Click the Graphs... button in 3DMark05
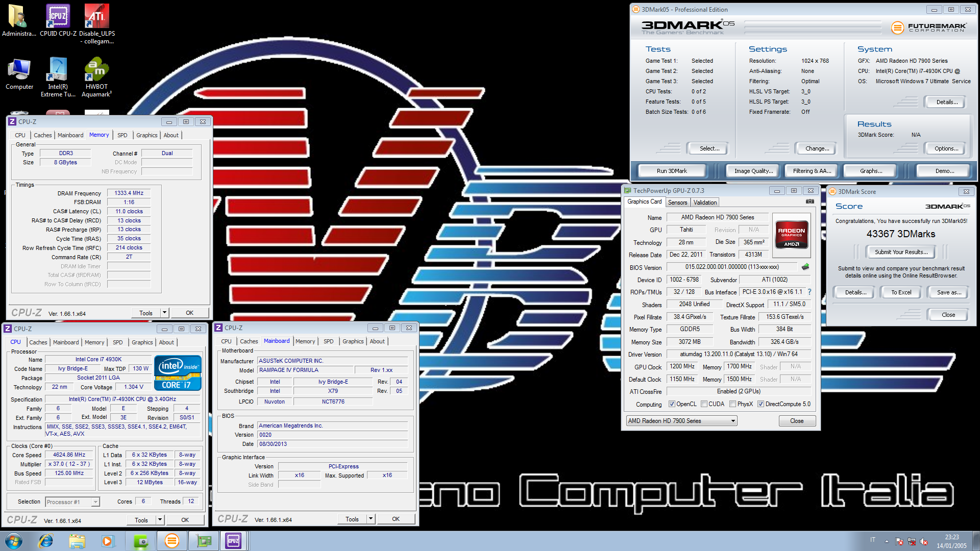 (871, 171)
